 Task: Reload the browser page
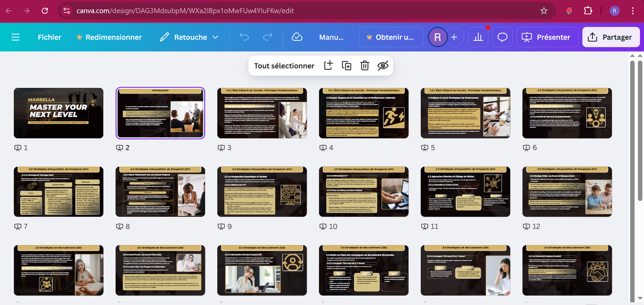point(45,11)
